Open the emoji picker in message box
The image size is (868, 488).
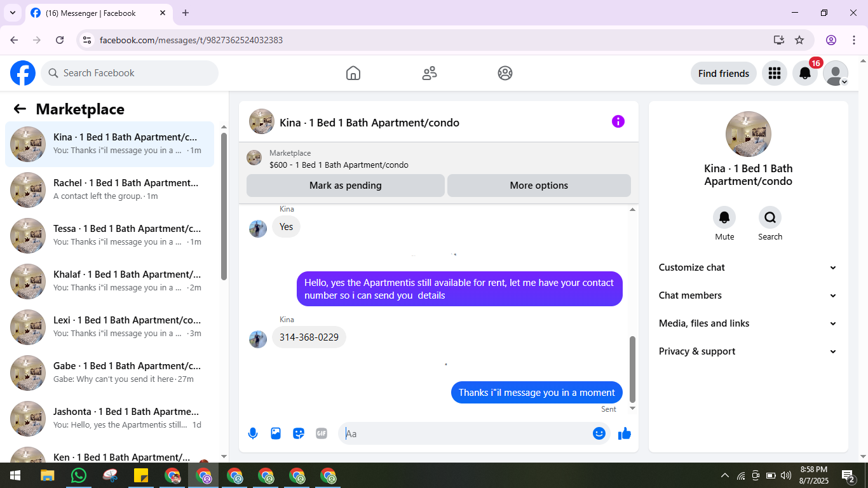[x=599, y=433]
